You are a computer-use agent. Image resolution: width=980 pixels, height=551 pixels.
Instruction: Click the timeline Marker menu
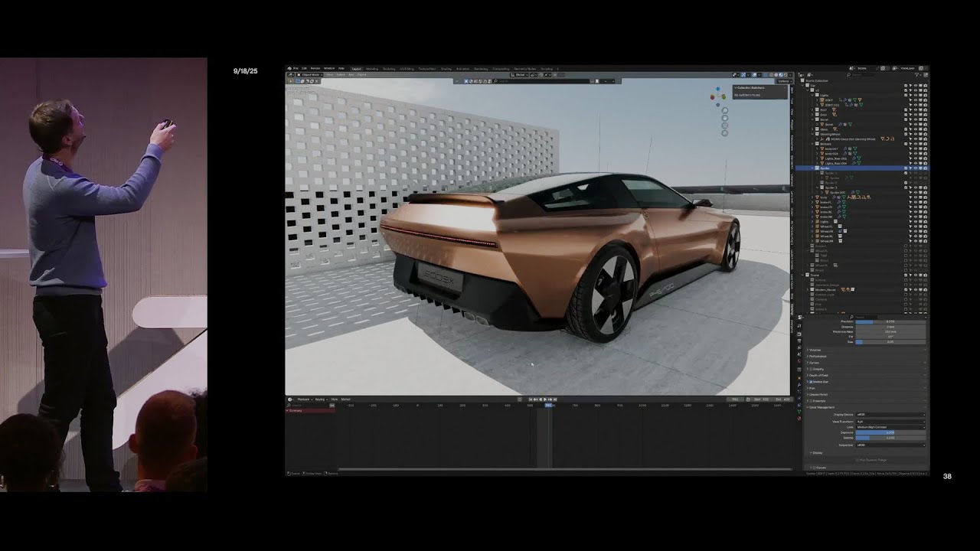(x=346, y=399)
